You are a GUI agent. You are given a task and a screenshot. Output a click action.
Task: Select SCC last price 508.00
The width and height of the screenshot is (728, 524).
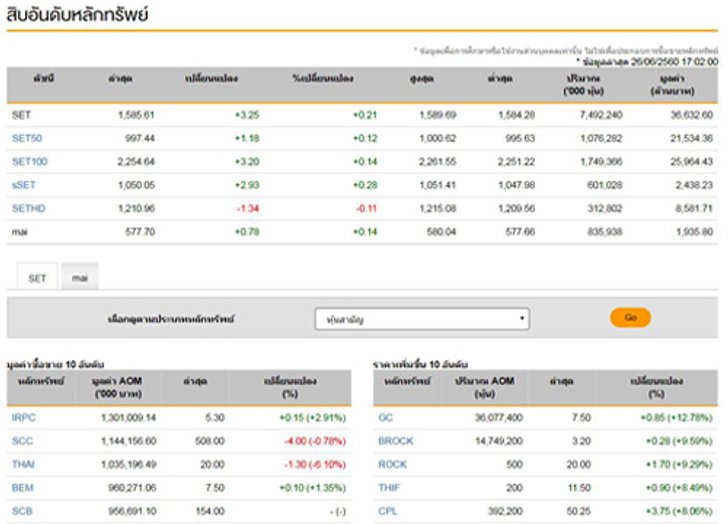point(210,440)
